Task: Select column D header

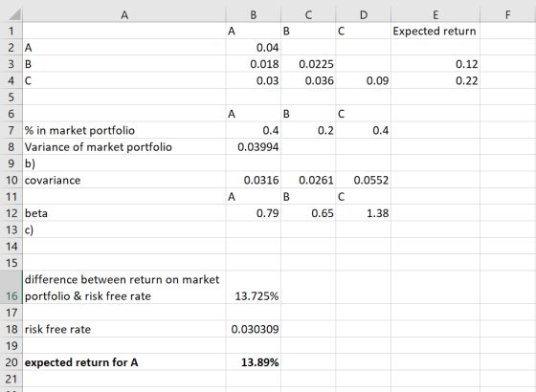Action: pos(364,14)
